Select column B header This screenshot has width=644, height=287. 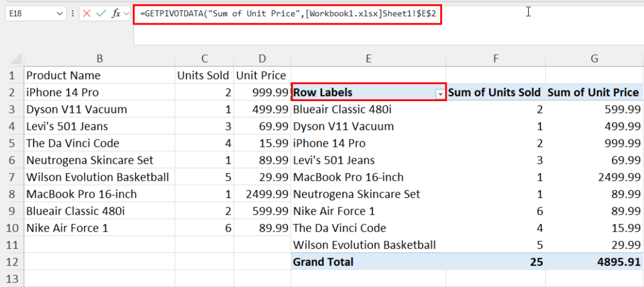pyautogui.click(x=99, y=58)
